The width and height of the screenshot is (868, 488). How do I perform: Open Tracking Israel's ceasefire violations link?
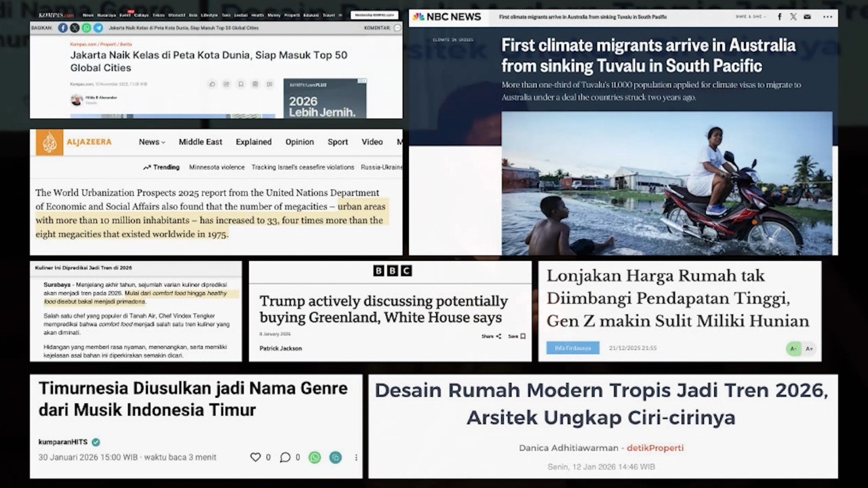coord(303,167)
